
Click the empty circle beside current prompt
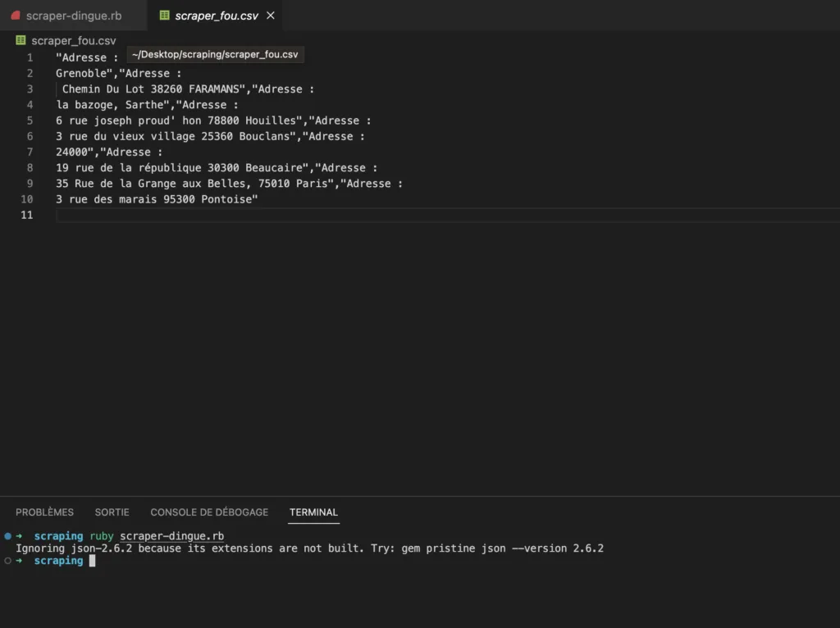tap(7, 561)
